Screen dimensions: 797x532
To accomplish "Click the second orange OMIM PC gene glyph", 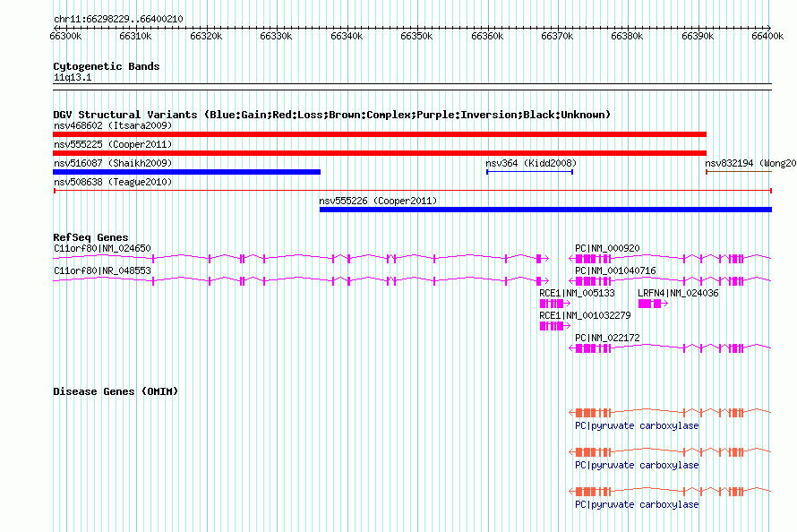I will 670,451.
